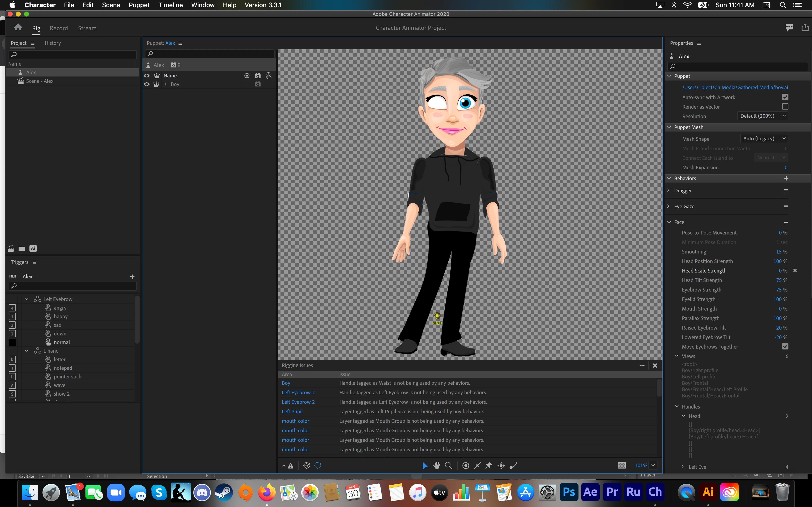Open the Resolution dropdown

(x=762, y=116)
